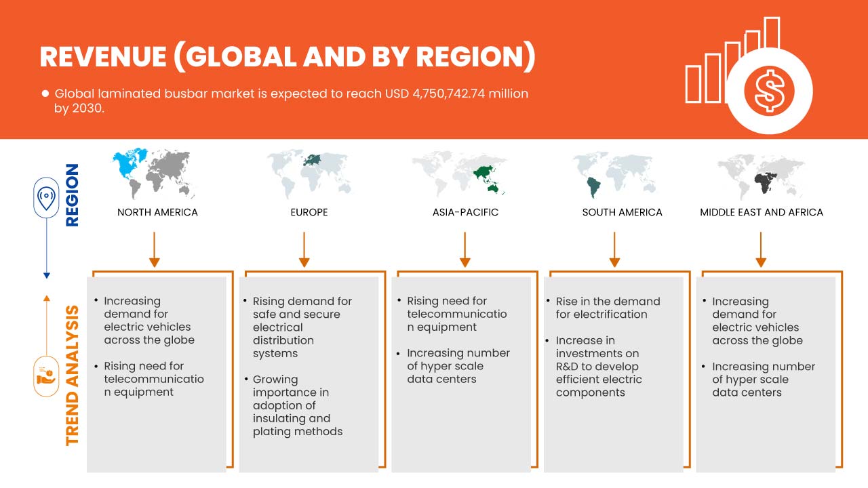Click the NORTH AMERICA label
The height and width of the screenshot is (488, 868).
coord(157,212)
